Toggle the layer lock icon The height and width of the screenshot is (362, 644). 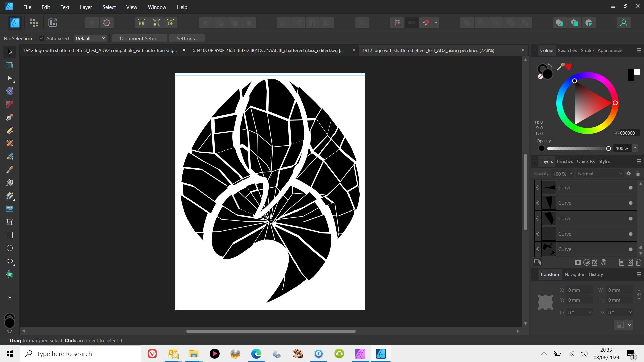click(638, 173)
